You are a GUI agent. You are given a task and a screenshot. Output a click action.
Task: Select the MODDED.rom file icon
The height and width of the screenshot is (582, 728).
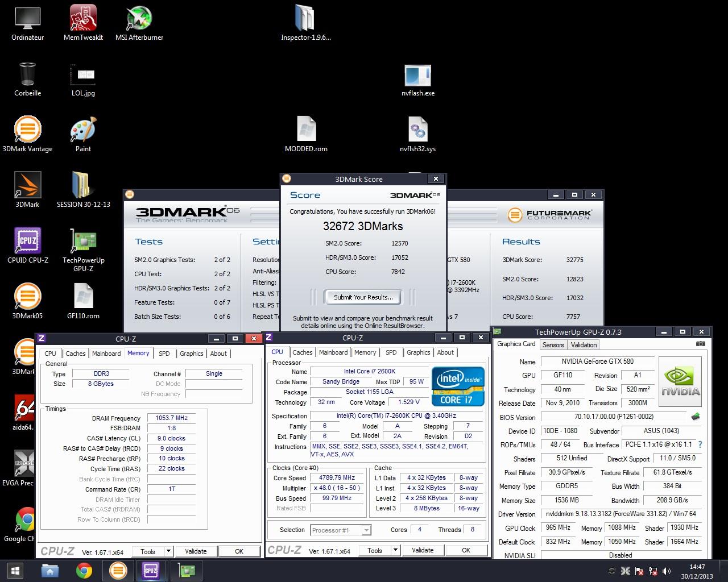coord(306,134)
